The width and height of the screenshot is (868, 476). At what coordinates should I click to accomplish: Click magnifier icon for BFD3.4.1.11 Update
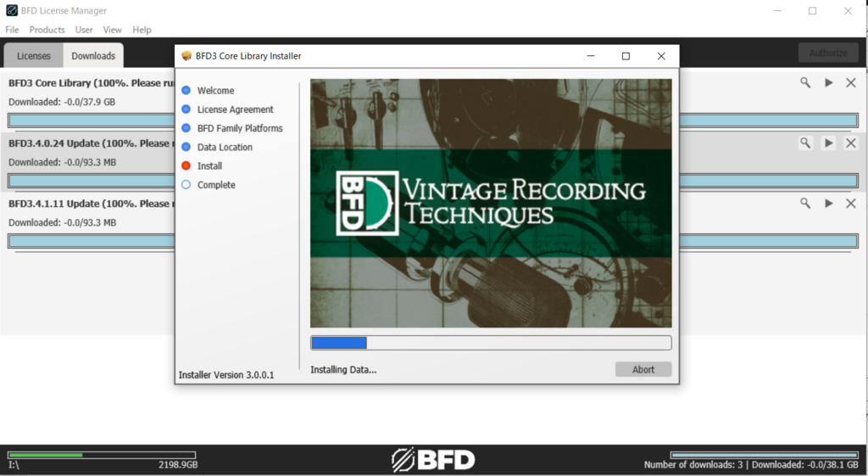click(x=805, y=204)
